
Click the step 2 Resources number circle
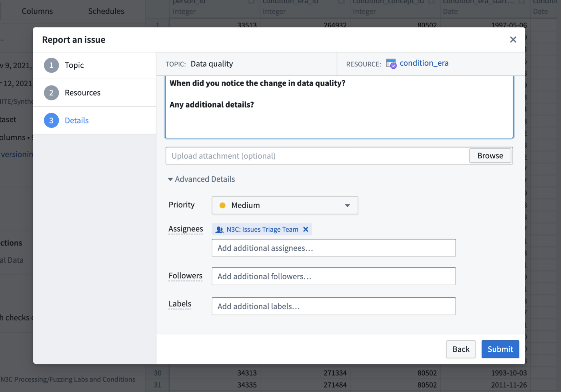pos(51,93)
